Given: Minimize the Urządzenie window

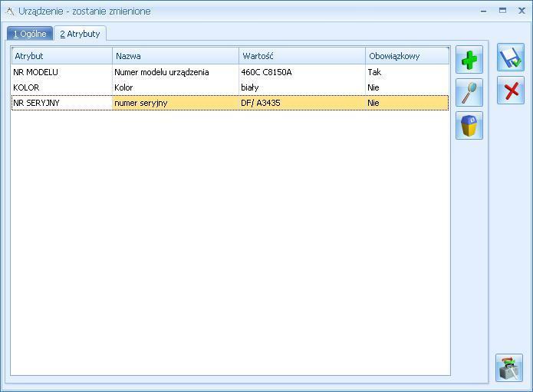Looking at the screenshot, I should 483,11.
